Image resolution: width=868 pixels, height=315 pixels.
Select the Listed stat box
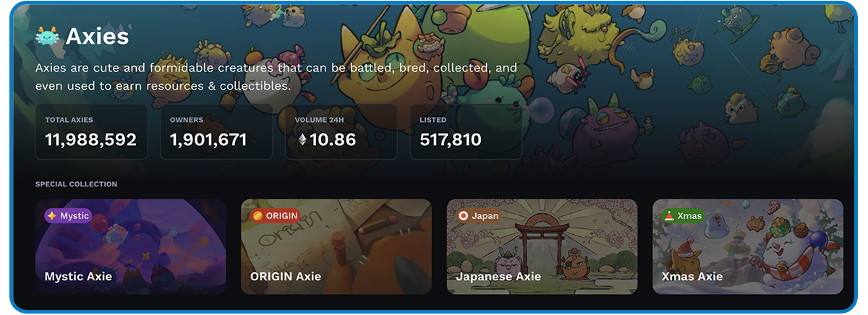[466, 131]
